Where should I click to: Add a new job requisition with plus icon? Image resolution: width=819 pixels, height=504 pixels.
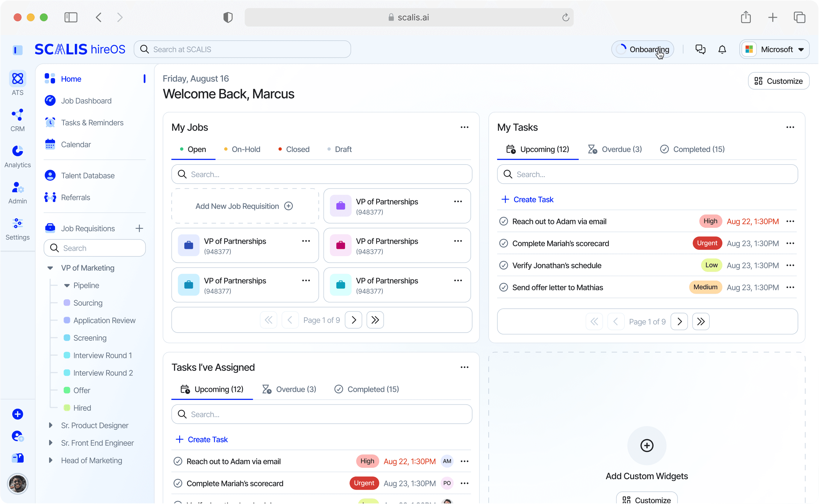139,228
